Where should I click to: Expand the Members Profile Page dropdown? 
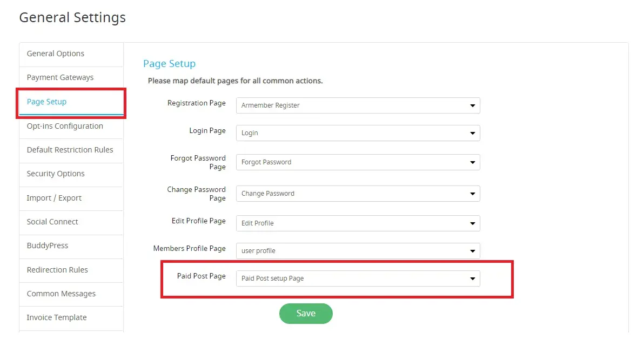click(x=358, y=251)
